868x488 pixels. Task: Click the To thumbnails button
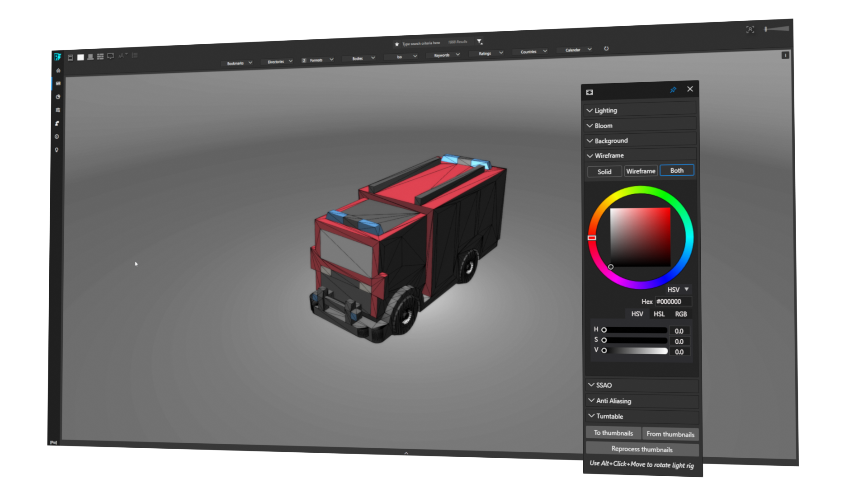pyautogui.click(x=613, y=433)
